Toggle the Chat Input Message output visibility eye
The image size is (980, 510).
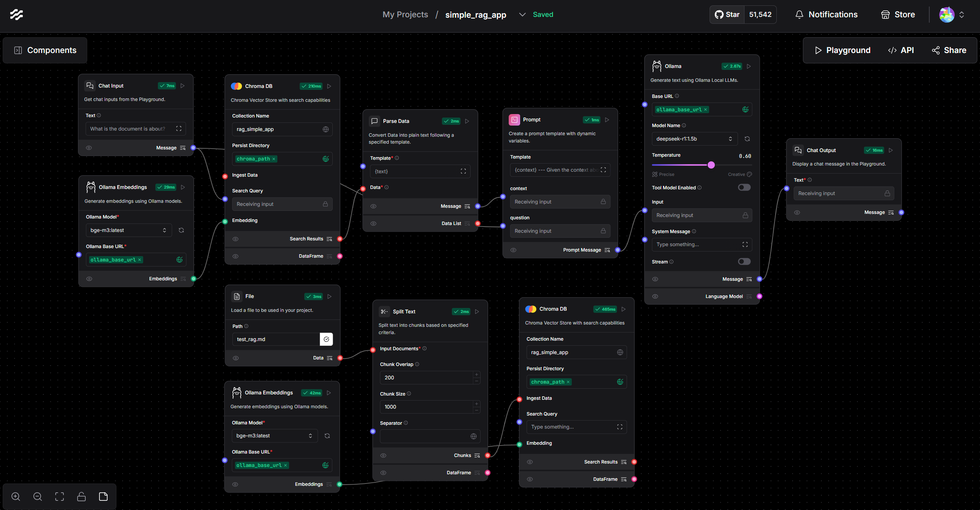89,148
